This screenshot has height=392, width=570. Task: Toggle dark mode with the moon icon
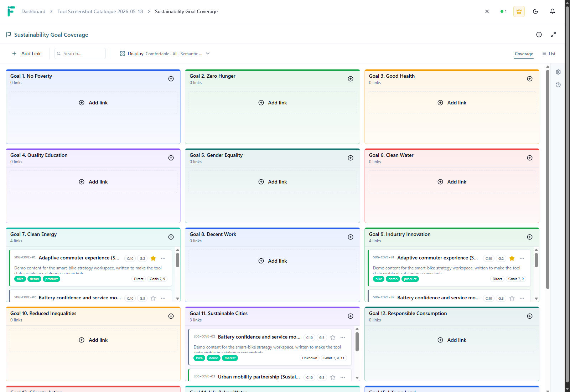535,11
